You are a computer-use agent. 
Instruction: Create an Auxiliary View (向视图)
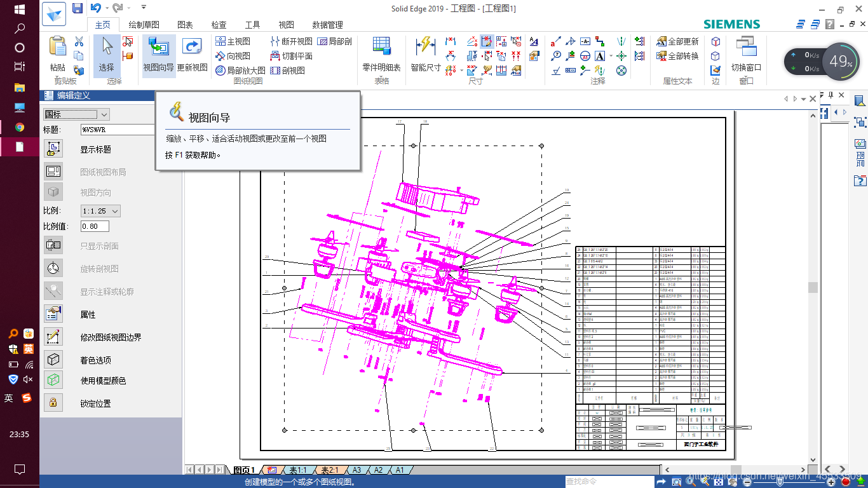tap(234, 56)
